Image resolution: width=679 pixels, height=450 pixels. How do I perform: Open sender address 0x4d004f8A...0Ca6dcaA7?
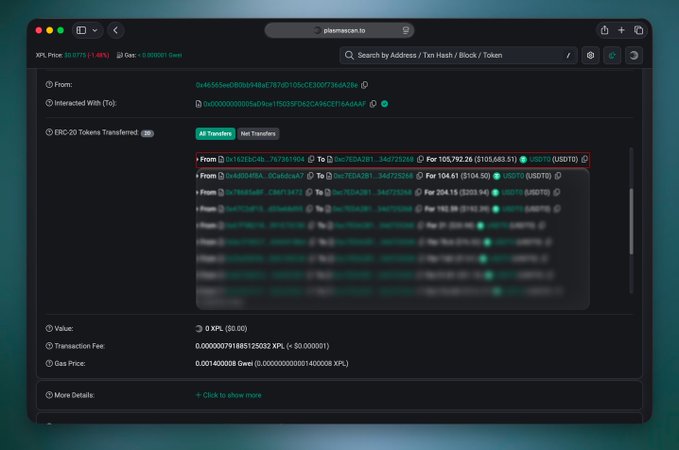[265, 176]
